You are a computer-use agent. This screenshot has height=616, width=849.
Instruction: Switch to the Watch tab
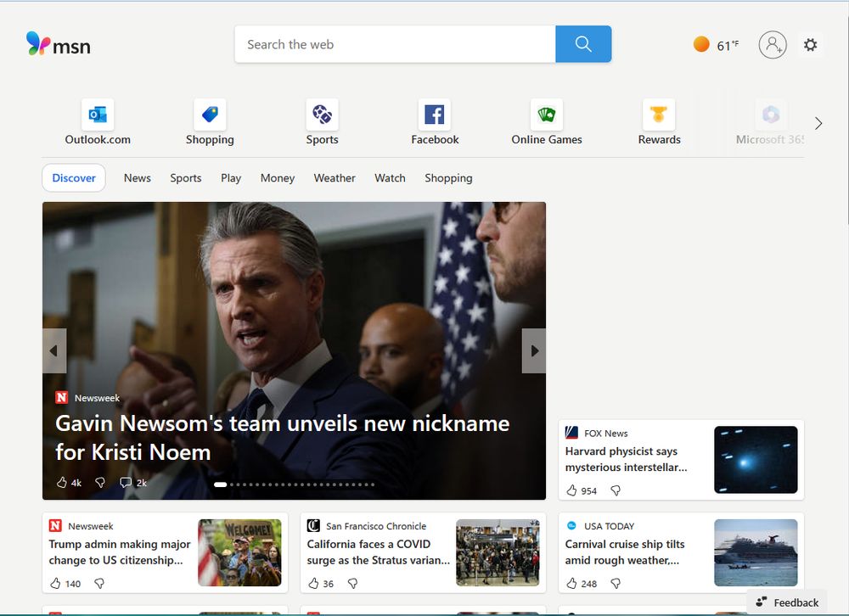390,178
